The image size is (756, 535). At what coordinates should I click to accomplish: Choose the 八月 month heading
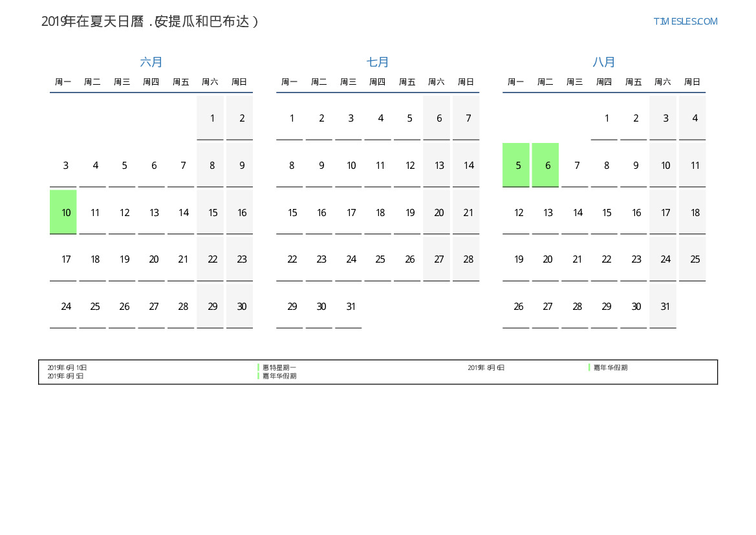pyautogui.click(x=604, y=62)
